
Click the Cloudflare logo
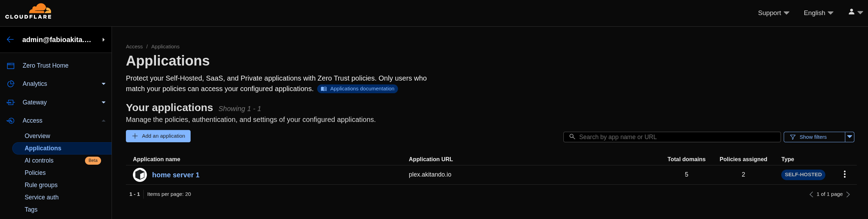coord(28,11)
